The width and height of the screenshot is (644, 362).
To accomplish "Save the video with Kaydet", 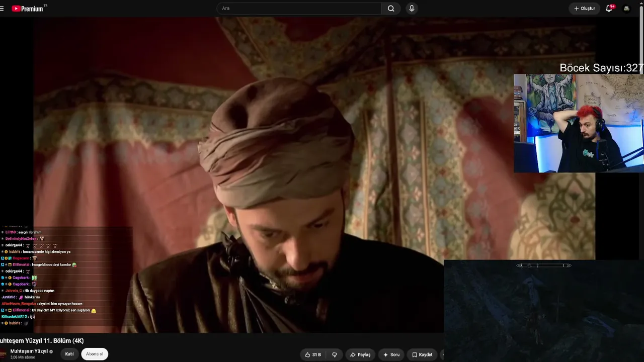I will tap(422, 354).
